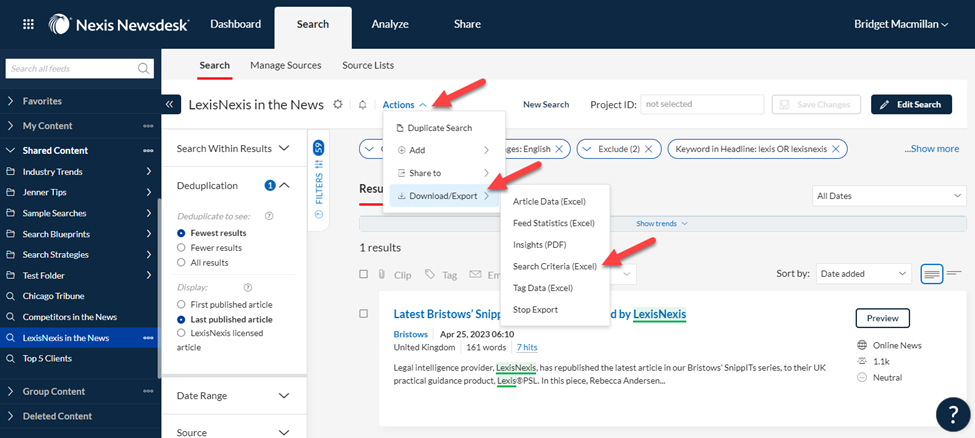Click the 7 hits link
The width and height of the screenshot is (975, 438).
click(527, 347)
